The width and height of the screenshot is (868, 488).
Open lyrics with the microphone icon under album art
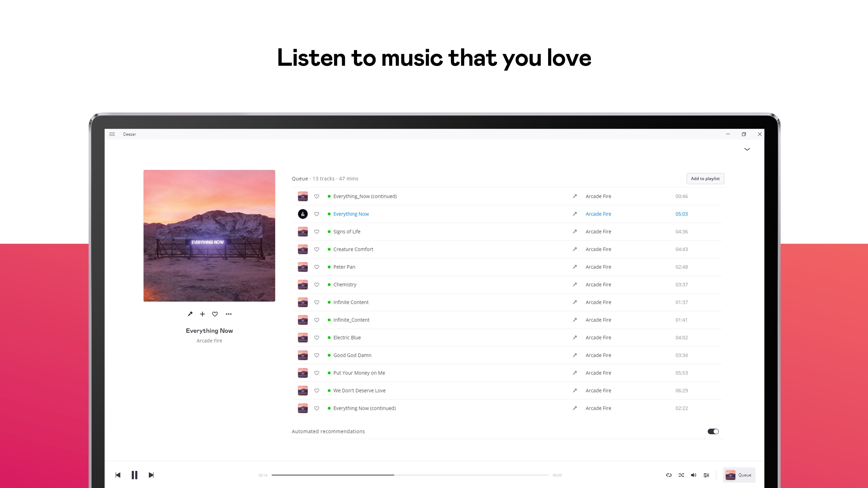click(x=190, y=314)
